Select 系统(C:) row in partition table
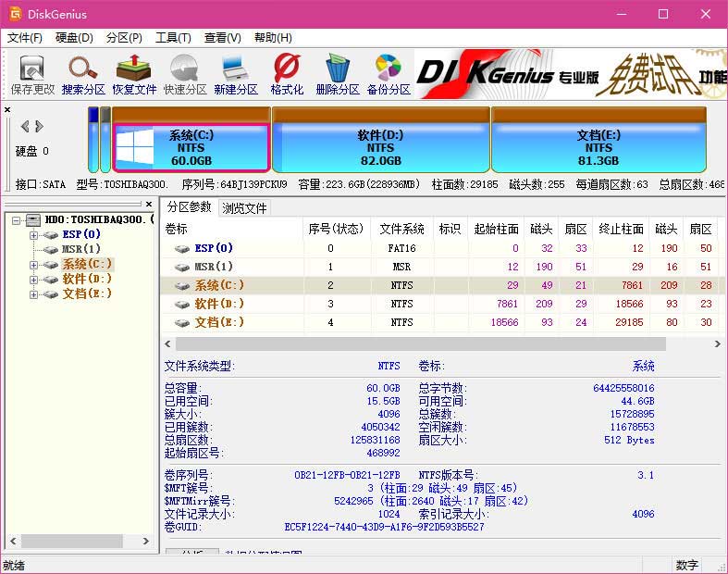The width and height of the screenshot is (728, 574). pyautogui.click(x=440, y=285)
